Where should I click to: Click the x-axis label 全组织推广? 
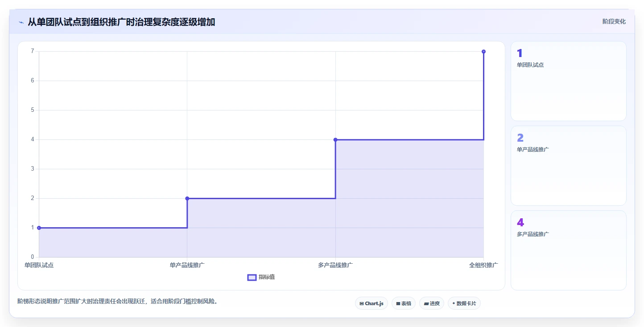point(484,265)
